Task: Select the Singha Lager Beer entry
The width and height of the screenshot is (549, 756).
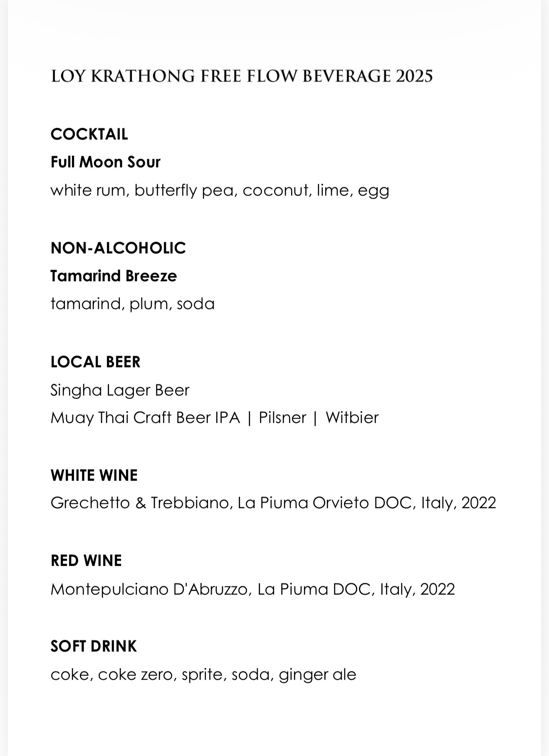Action: 120,390
